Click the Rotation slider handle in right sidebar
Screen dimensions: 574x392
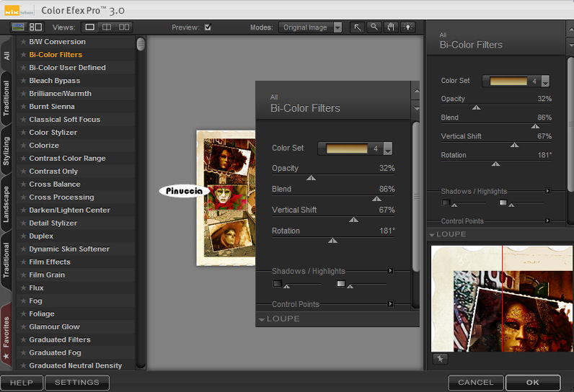coord(495,164)
